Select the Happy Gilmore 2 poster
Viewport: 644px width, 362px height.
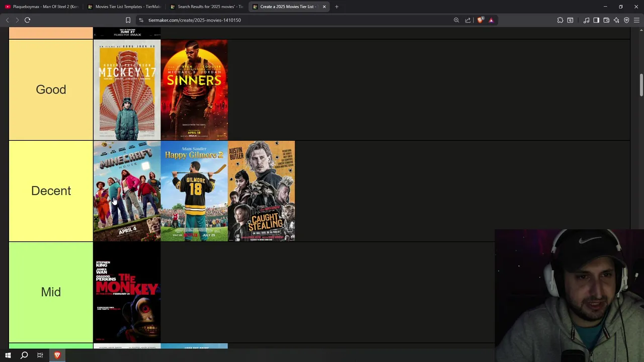194,191
